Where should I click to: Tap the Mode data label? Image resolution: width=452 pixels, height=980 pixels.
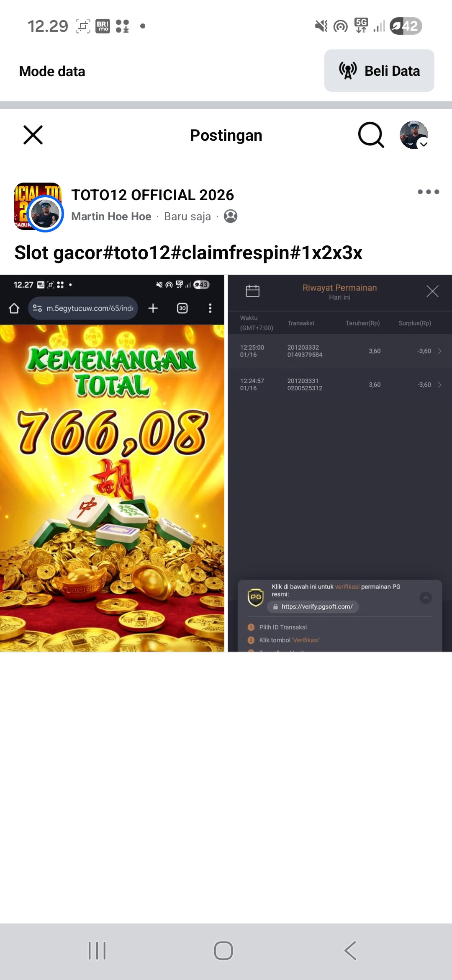click(52, 71)
